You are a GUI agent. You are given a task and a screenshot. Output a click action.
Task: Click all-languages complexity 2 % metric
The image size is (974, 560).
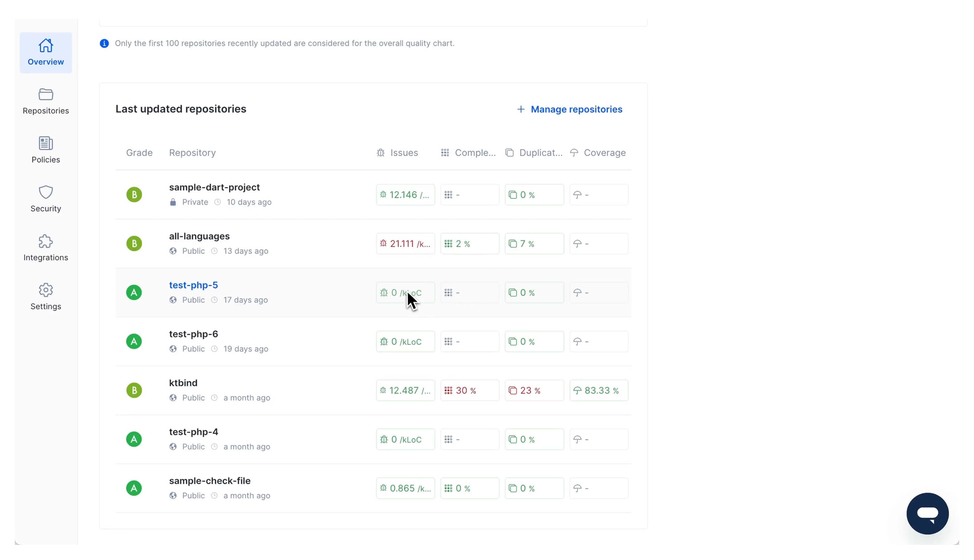(469, 244)
